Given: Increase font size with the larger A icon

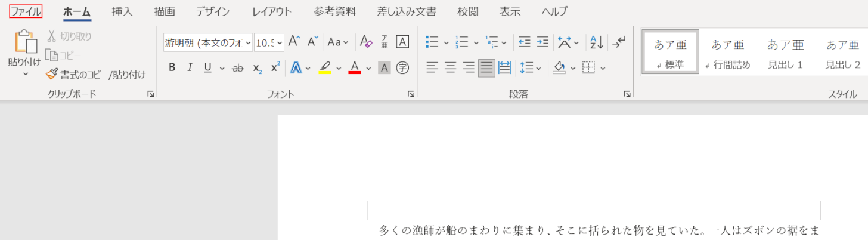Looking at the screenshot, I should [x=294, y=42].
